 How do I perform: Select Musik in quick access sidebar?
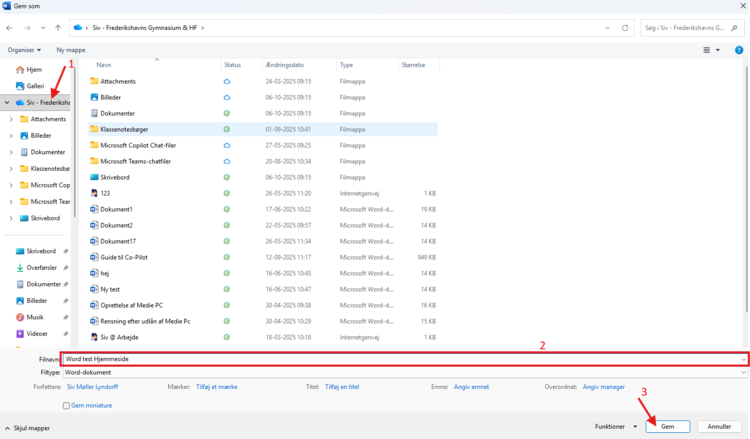click(36, 317)
